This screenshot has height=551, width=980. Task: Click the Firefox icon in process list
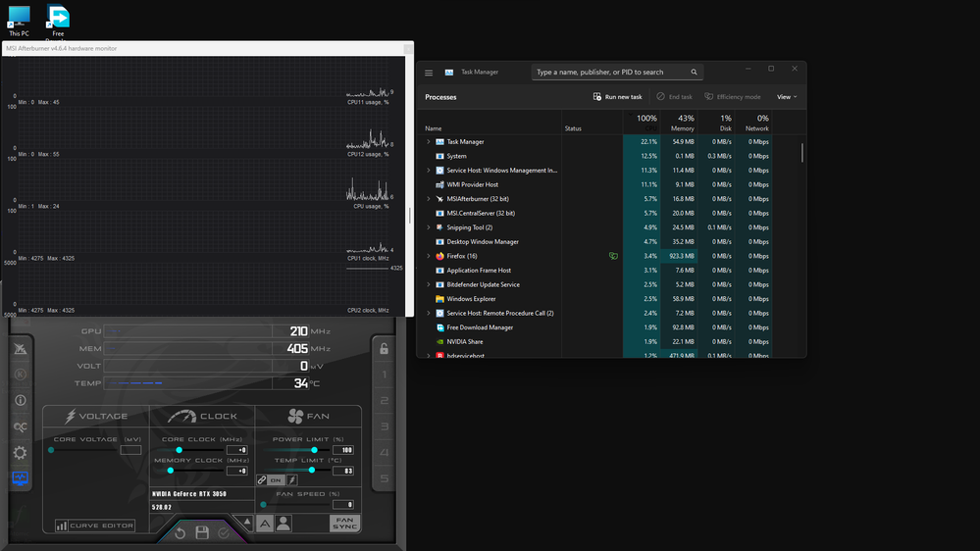(440, 256)
